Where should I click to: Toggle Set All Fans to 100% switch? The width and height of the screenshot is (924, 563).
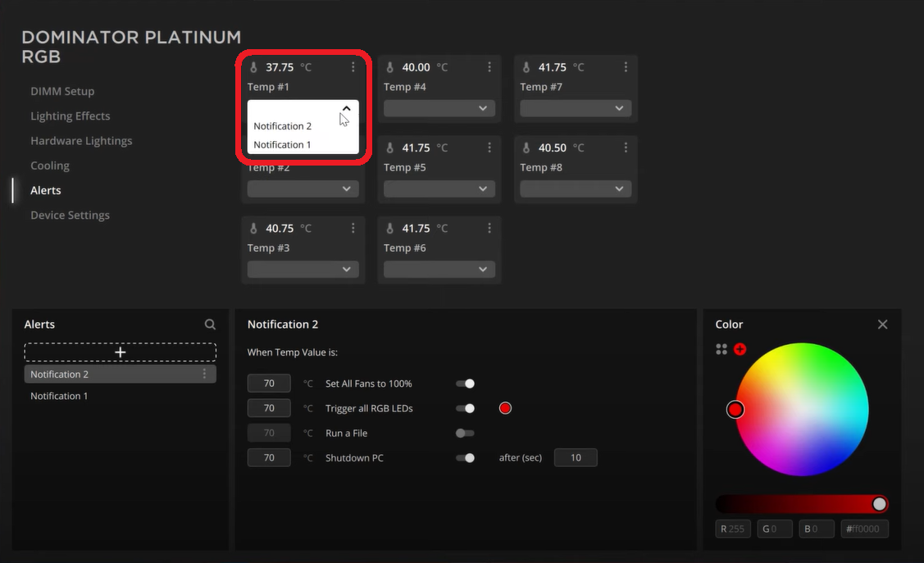click(x=465, y=384)
